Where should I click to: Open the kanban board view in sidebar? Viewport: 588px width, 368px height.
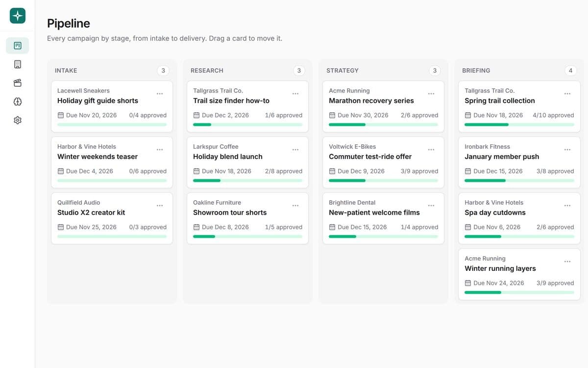(18, 46)
